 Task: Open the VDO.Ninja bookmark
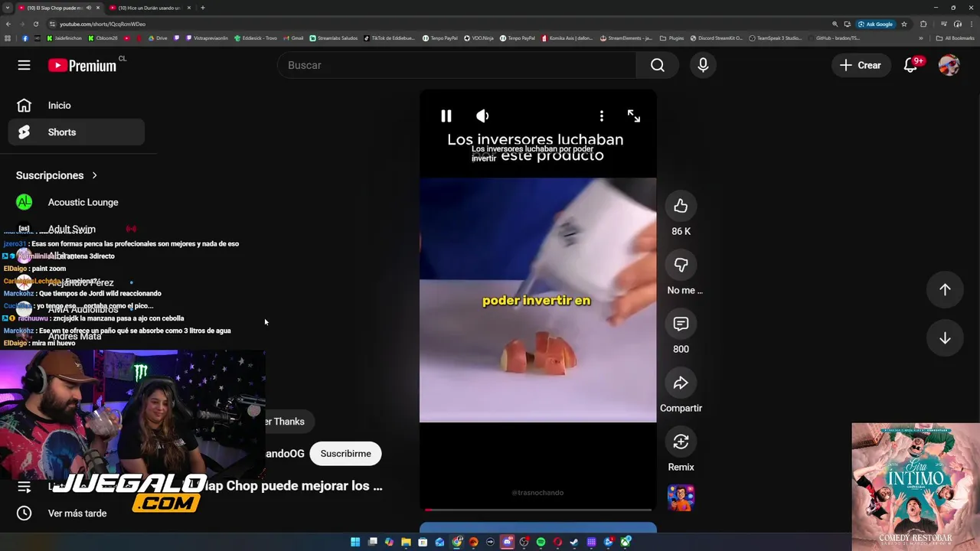click(479, 38)
